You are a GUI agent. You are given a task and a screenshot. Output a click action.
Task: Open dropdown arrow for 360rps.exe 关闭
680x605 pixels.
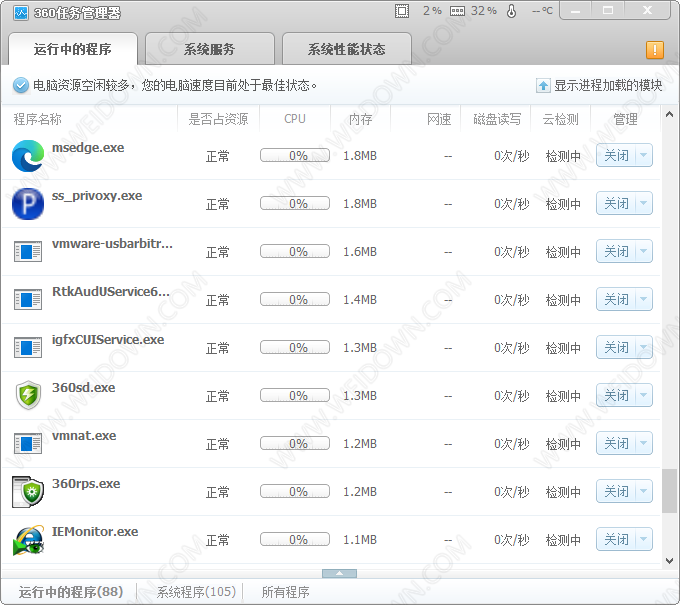644,491
